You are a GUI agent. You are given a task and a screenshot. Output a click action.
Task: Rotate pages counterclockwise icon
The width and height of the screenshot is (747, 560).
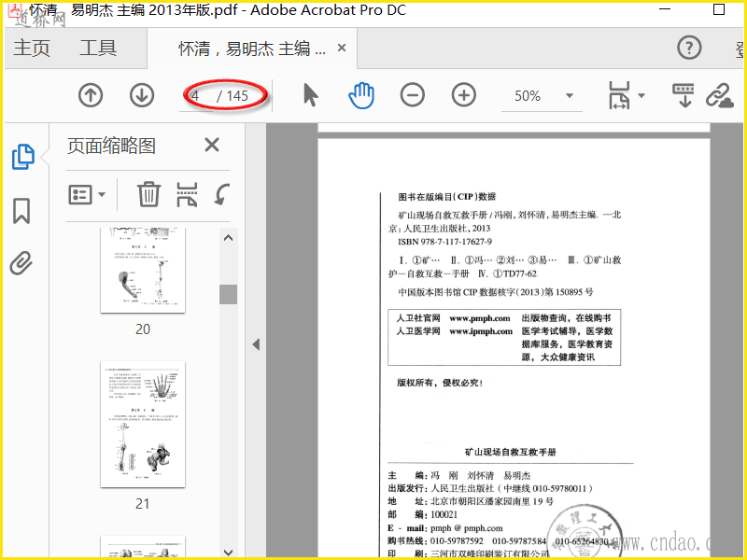pyautogui.click(x=222, y=194)
